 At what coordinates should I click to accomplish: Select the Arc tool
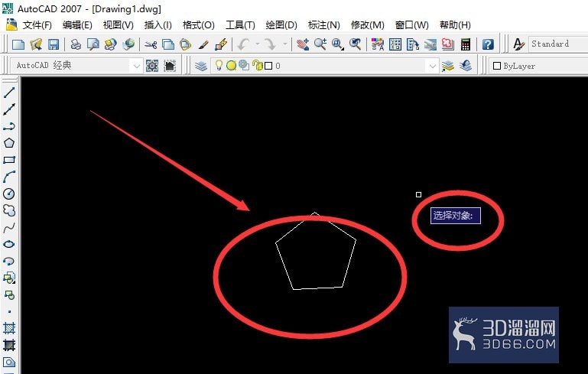9,177
